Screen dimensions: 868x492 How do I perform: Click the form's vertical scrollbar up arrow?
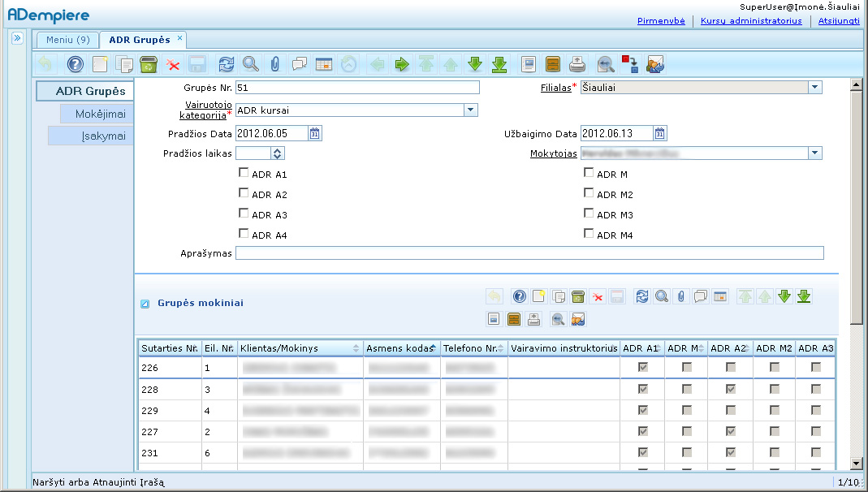(x=857, y=85)
